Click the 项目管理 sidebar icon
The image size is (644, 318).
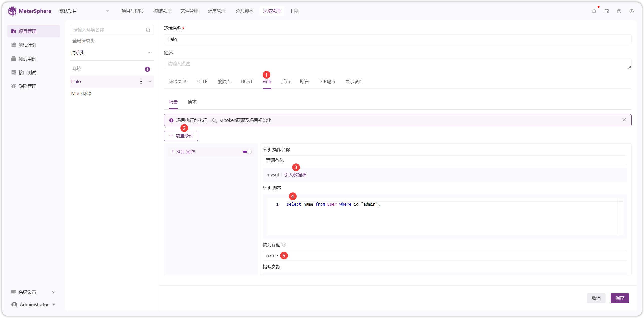click(14, 31)
